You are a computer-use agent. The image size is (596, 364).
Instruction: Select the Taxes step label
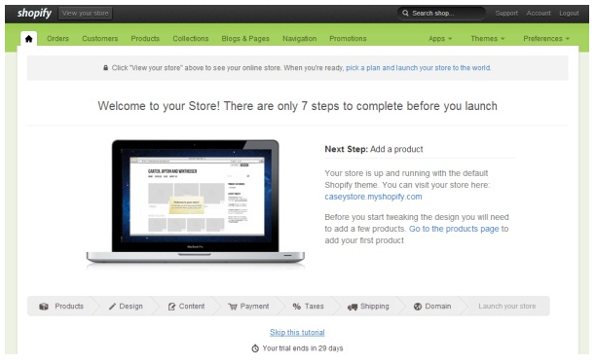pos(314,307)
